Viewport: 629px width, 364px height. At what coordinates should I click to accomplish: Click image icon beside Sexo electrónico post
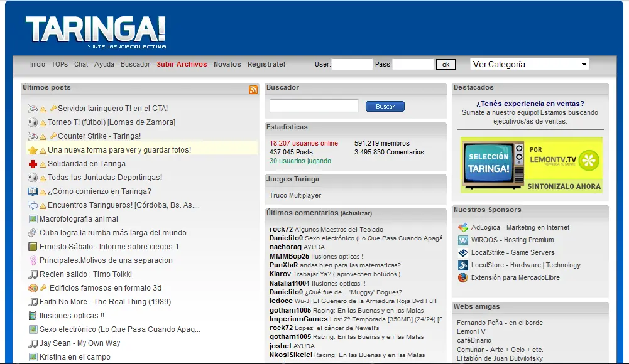coord(33,329)
